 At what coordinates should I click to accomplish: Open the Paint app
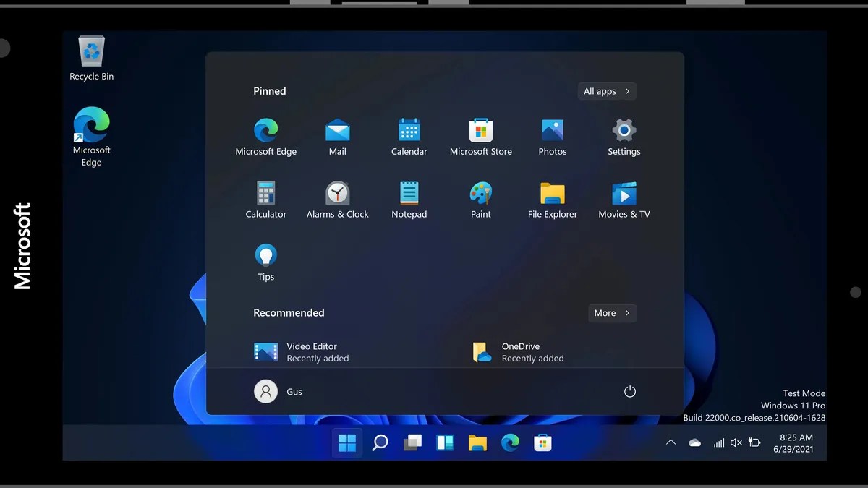tap(480, 200)
